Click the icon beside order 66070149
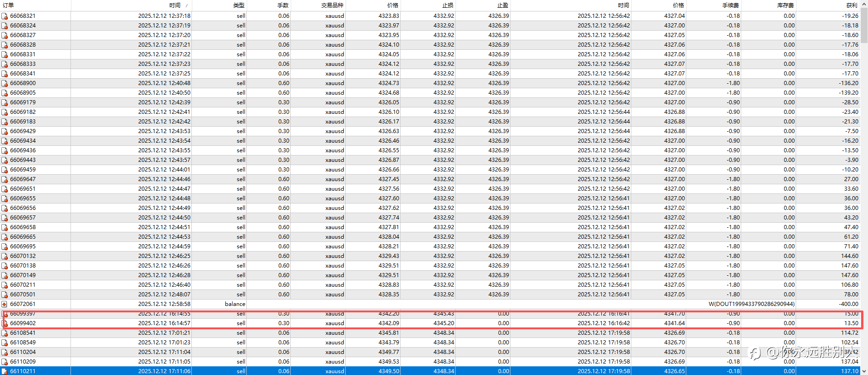868x375 pixels. [x=5, y=275]
